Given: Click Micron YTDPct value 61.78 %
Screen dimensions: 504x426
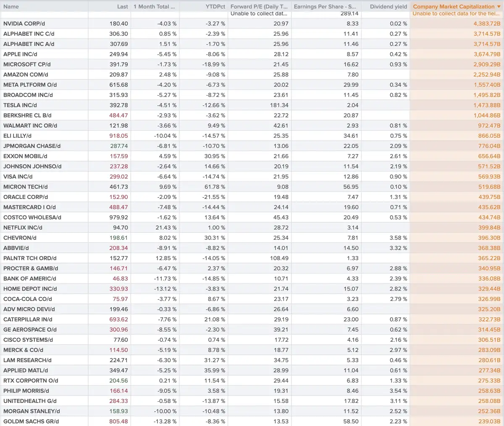Looking at the screenshot, I should pos(215,187).
